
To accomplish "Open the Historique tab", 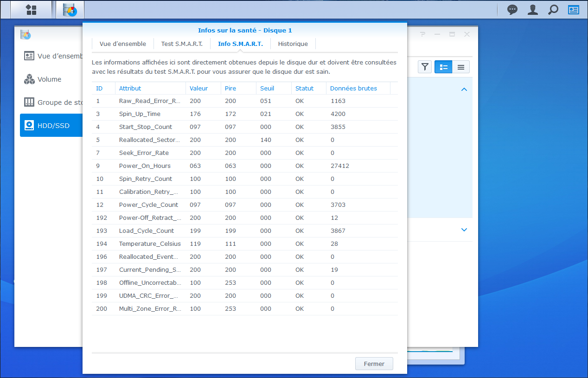I will tap(293, 44).
